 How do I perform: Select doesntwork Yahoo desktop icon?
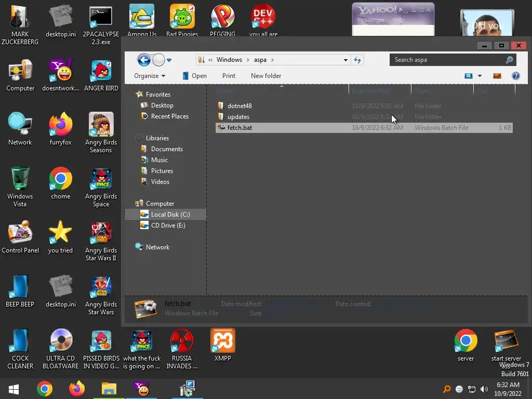(60, 75)
